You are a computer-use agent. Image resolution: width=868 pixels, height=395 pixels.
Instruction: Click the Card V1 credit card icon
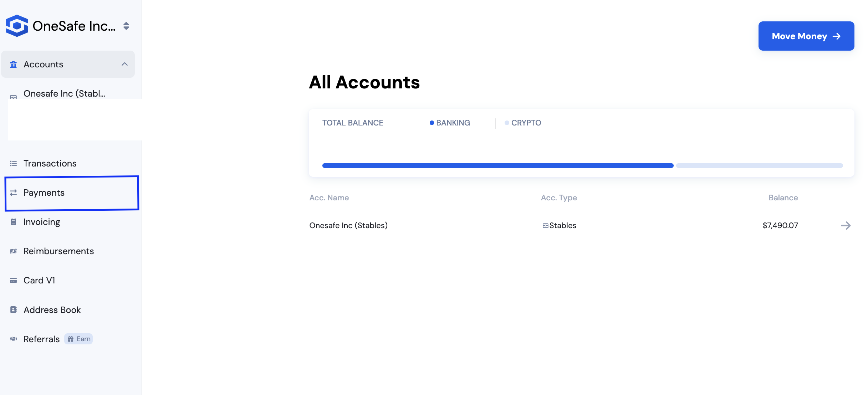(14, 280)
